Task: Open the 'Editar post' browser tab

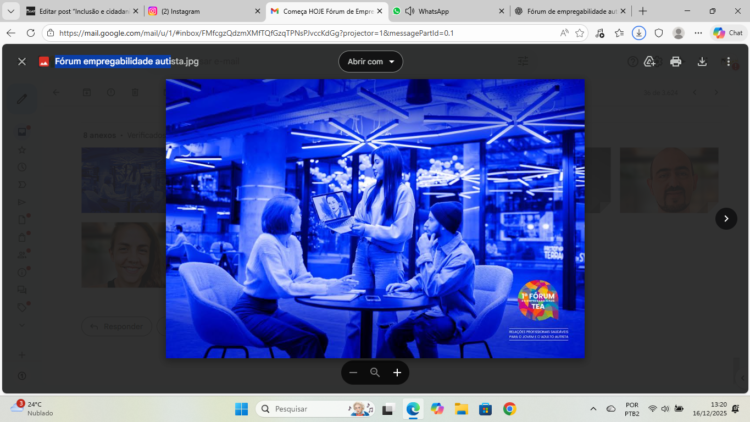Action: coord(78,11)
